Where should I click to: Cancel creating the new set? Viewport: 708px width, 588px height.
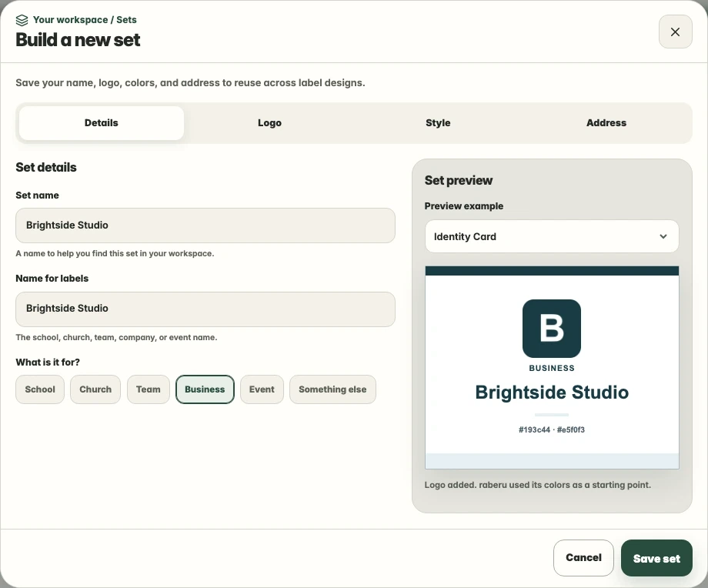click(x=583, y=558)
